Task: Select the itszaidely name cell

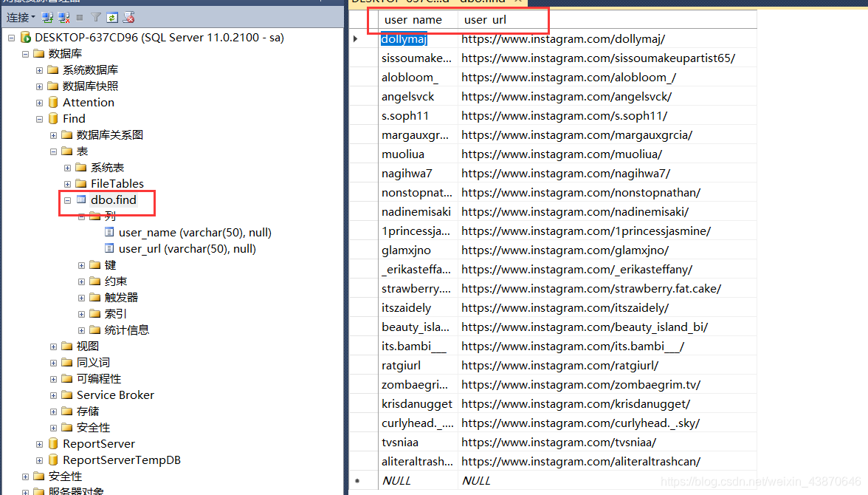Action: 418,307
